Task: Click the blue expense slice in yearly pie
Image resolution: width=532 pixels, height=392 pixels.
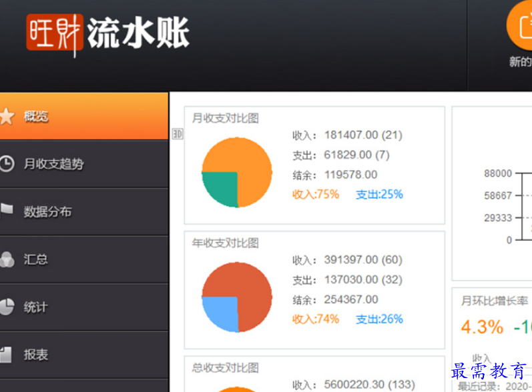Action: [x=222, y=313]
